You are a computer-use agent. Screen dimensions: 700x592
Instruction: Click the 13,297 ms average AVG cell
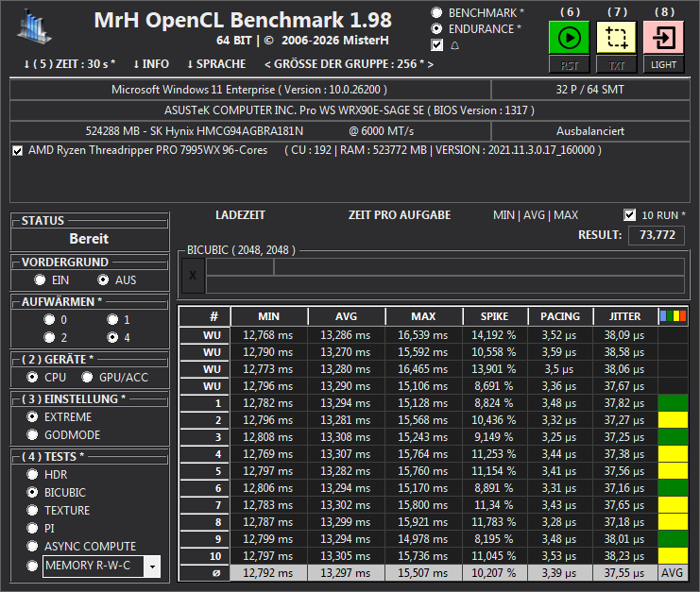(346, 573)
